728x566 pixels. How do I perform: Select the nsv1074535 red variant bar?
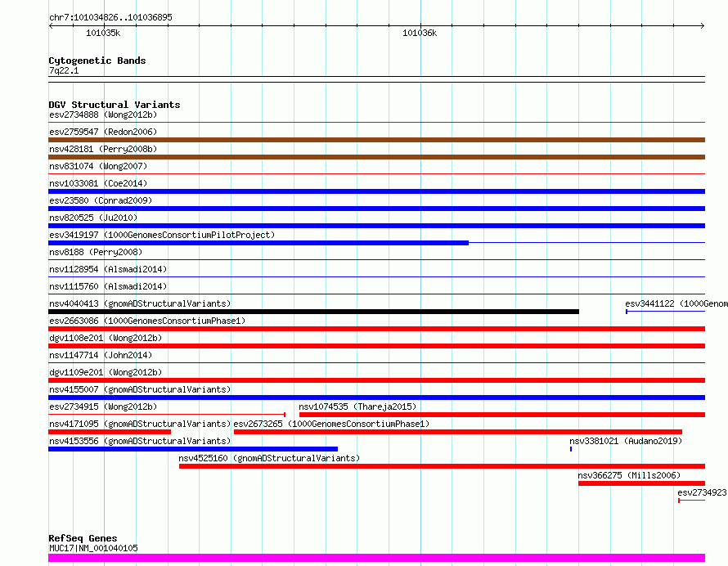pos(502,415)
